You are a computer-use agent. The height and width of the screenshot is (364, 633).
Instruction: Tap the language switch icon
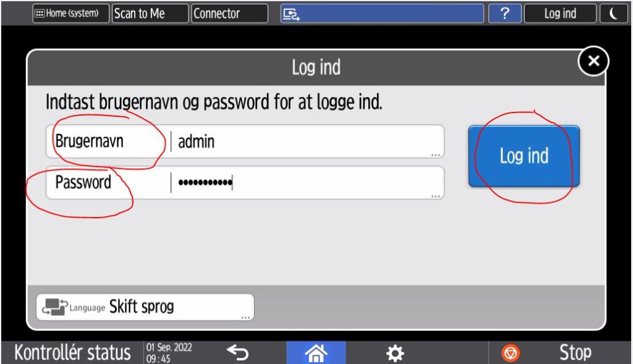tap(54, 307)
